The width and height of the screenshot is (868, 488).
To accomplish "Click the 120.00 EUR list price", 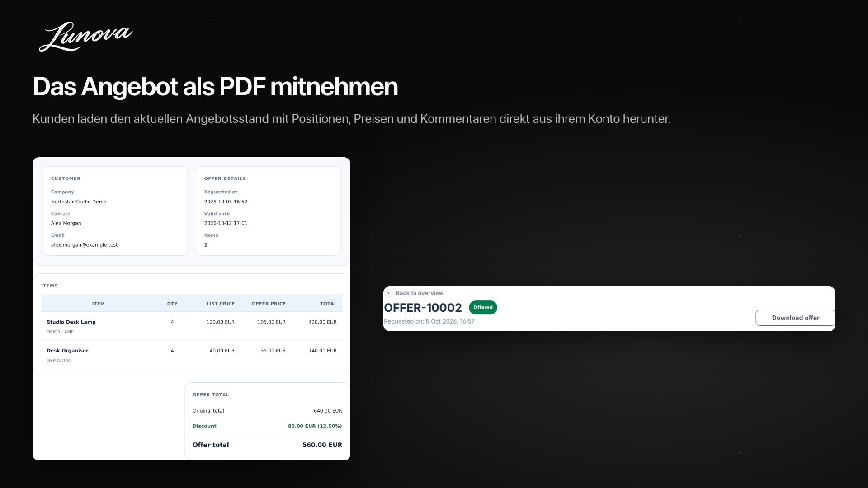I will click(221, 322).
